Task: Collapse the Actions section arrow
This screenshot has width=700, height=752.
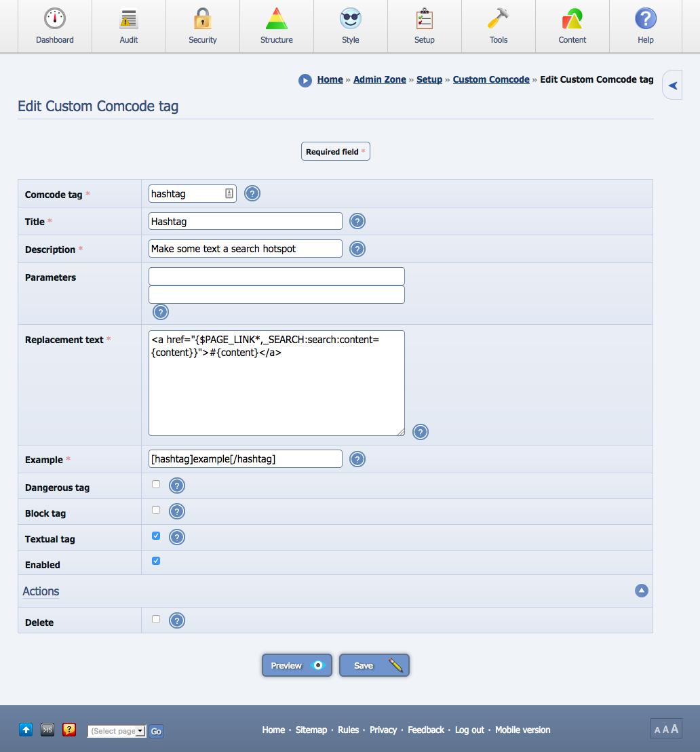Action: click(x=641, y=591)
